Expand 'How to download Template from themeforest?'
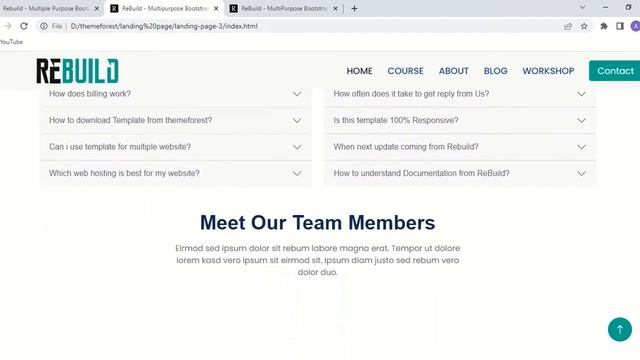This screenshot has width=640, height=360. 176,120
